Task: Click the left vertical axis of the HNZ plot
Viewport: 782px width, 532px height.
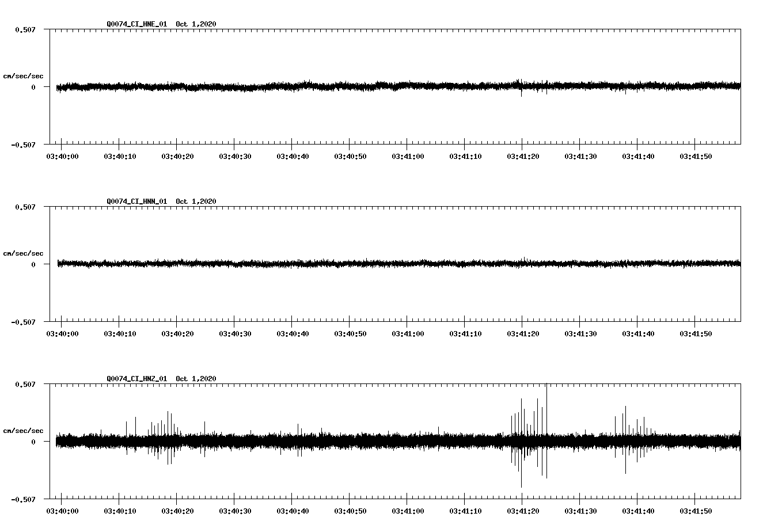Action: point(51,440)
